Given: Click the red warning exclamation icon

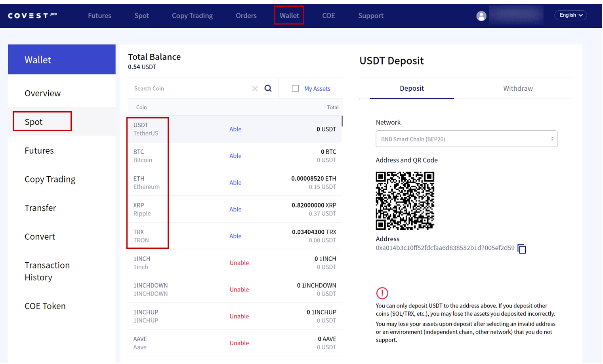Looking at the screenshot, I should pyautogui.click(x=382, y=293).
